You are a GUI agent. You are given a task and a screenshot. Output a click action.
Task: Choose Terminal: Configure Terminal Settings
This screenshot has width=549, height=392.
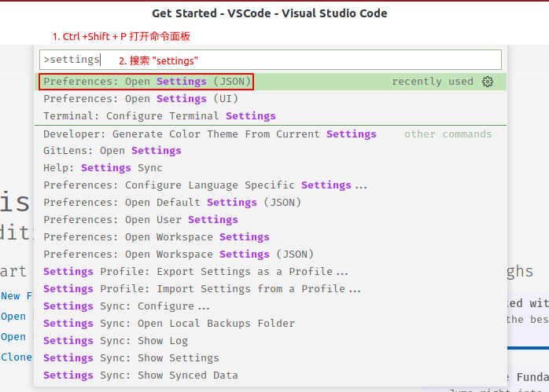(271, 116)
